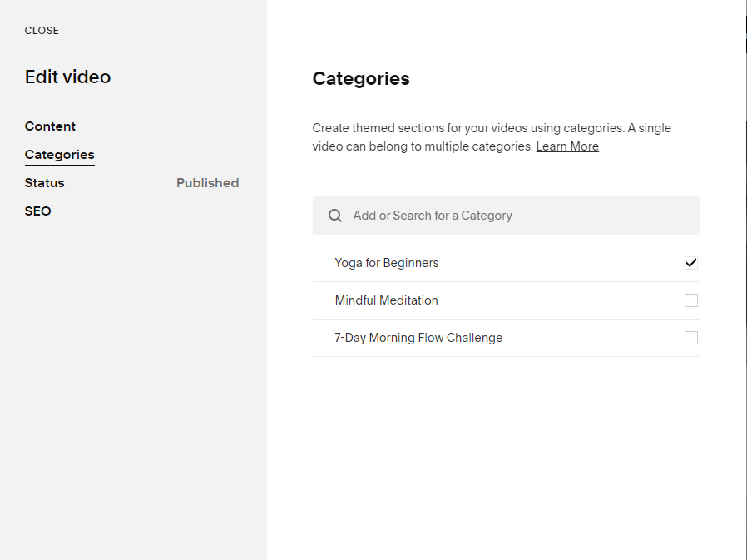The height and width of the screenshot is (560, 747).
Task: Click the magnifier search icon
Action: pyautogui.click(x=335, y=216)
